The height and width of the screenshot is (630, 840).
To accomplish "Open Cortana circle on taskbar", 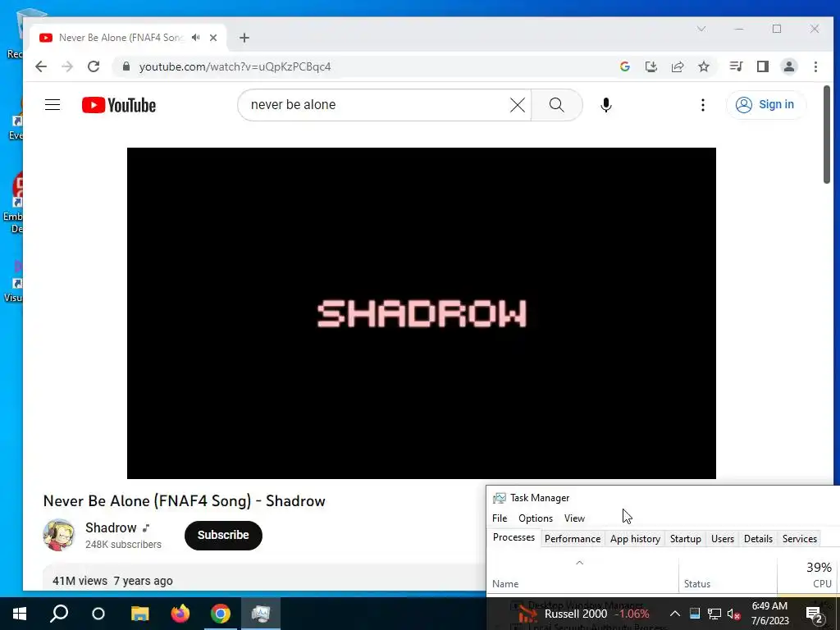I will click(98, 614).
